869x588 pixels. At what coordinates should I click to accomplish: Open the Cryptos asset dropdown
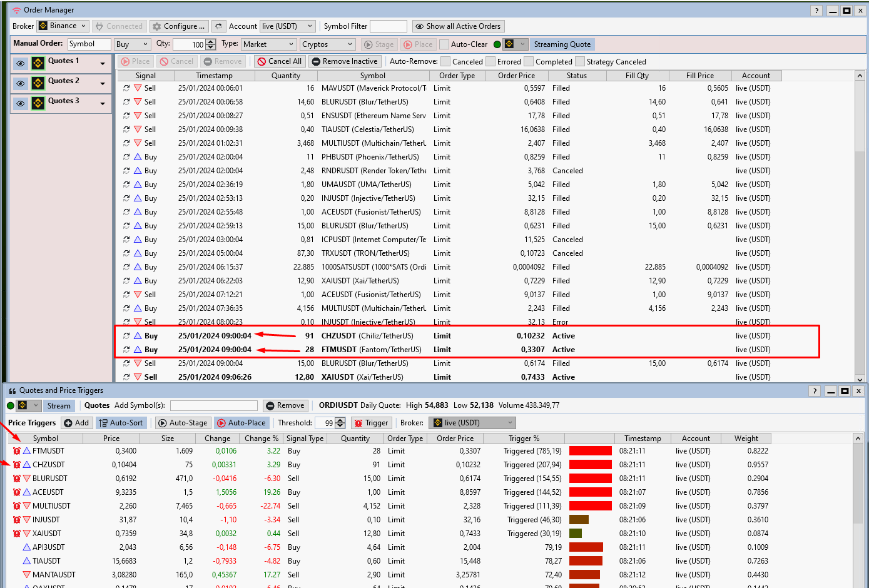[327, 44]
